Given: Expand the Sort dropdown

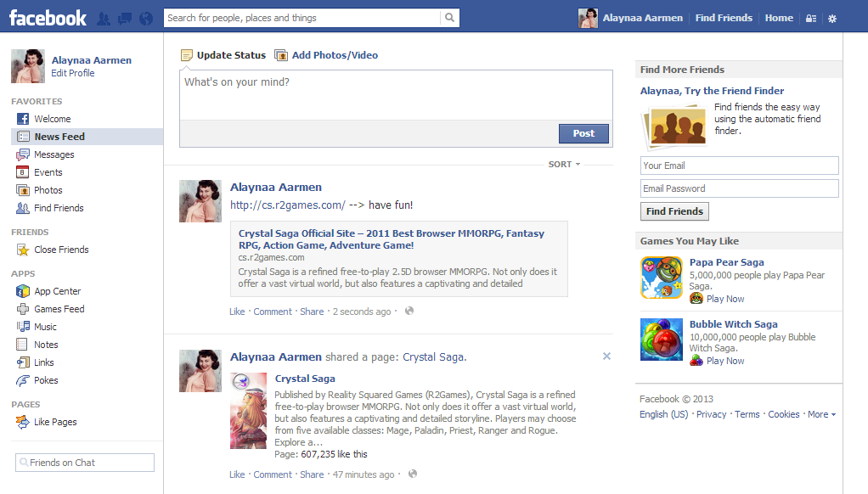Looking at the screenshot, I should (x=564, y=165).
